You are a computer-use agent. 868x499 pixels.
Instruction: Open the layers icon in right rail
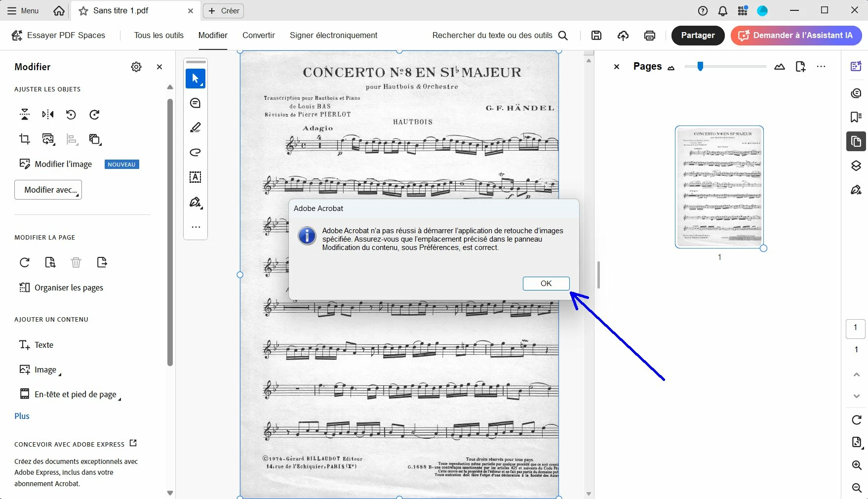[x=856, y=166]
